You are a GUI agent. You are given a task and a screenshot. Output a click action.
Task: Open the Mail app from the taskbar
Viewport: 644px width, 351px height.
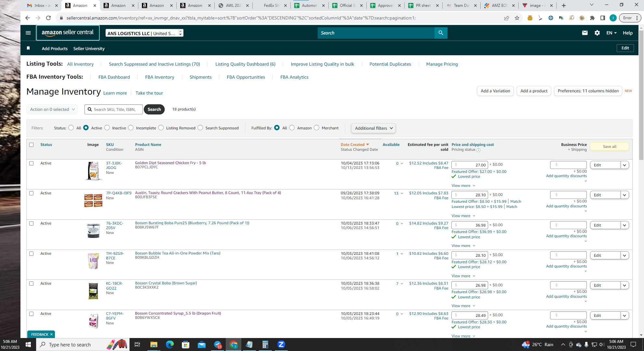point(202,344)
